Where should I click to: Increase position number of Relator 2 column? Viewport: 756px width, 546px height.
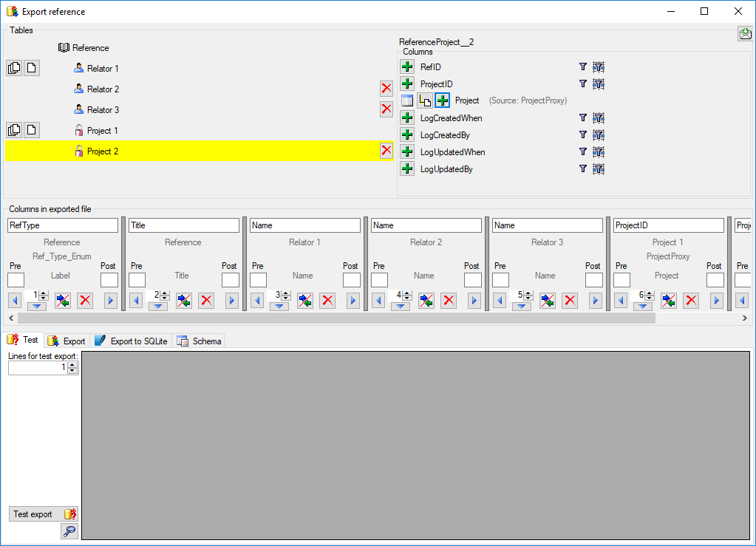407,293
